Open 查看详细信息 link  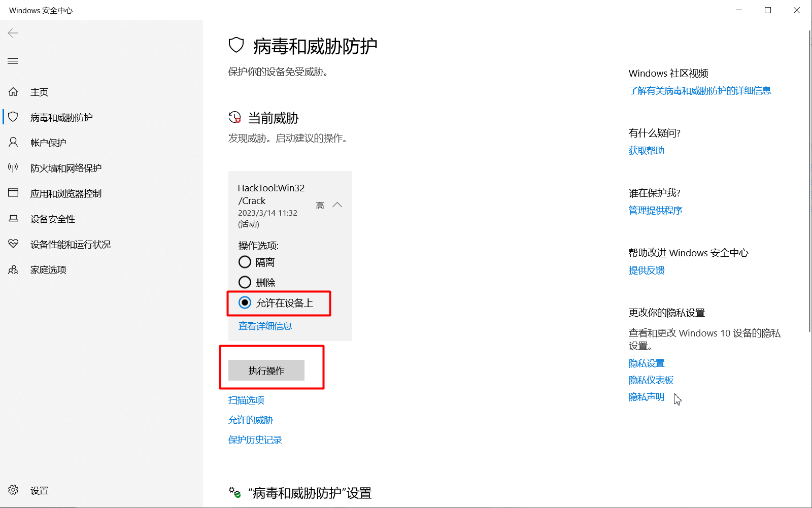point(265,326)
